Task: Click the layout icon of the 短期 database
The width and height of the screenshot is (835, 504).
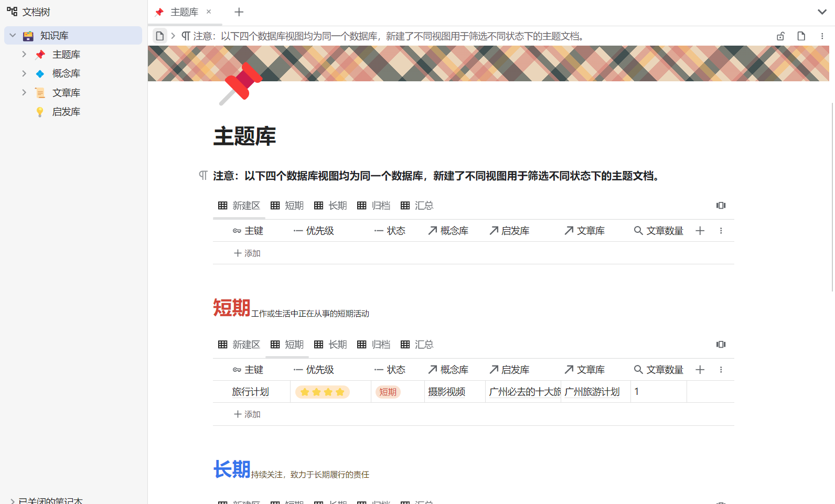Action: (x=721, y=345)
